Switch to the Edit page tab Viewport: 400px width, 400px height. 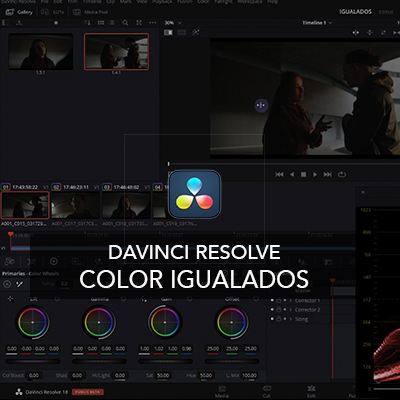pyautogui.click(x=311, y=392)
